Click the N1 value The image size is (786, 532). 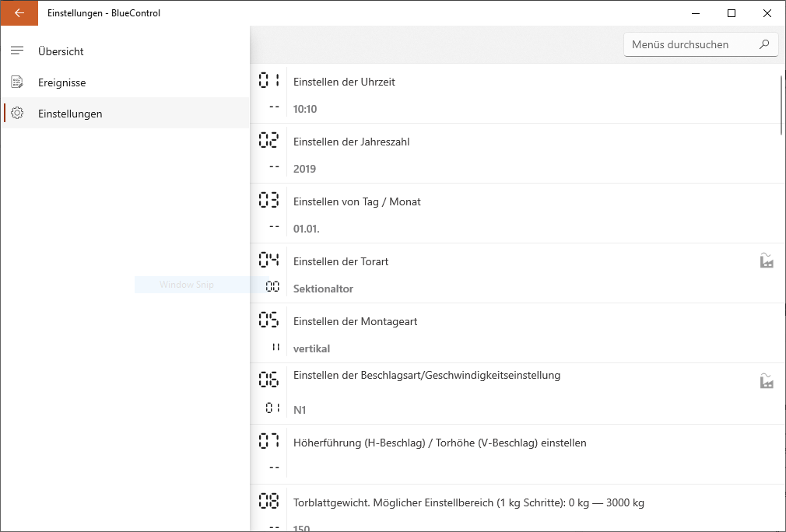click(x=300, y=410)
